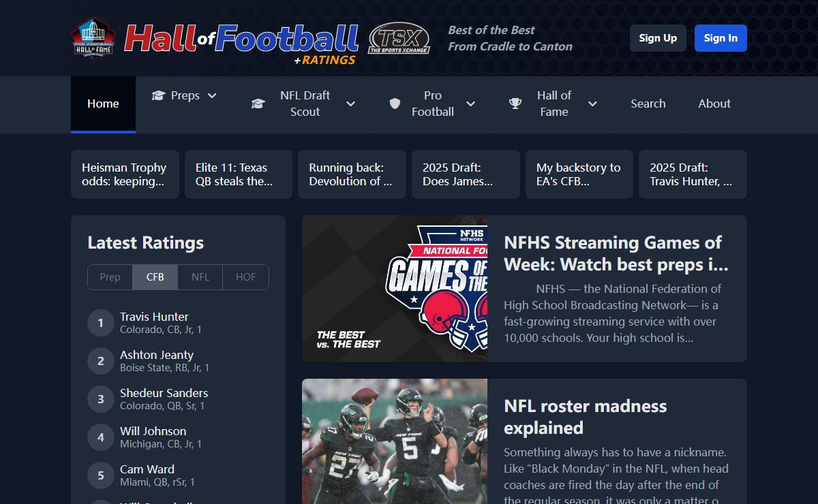This screenshot has height=504, width=818.
Task: Switch Latest Ratings to Prep tab
Action: [110, 277]
